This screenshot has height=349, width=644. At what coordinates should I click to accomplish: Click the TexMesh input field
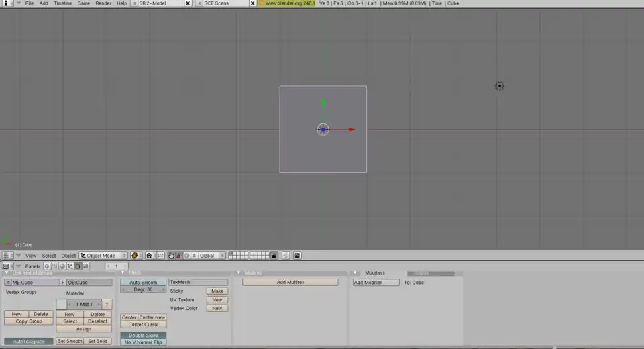(199, 283)
